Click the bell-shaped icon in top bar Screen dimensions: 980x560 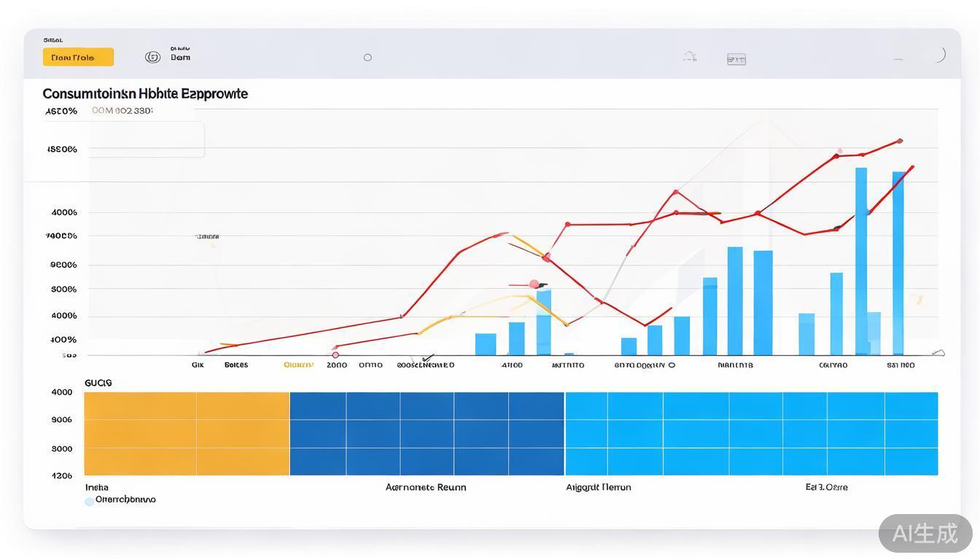[x=690, y=56]
